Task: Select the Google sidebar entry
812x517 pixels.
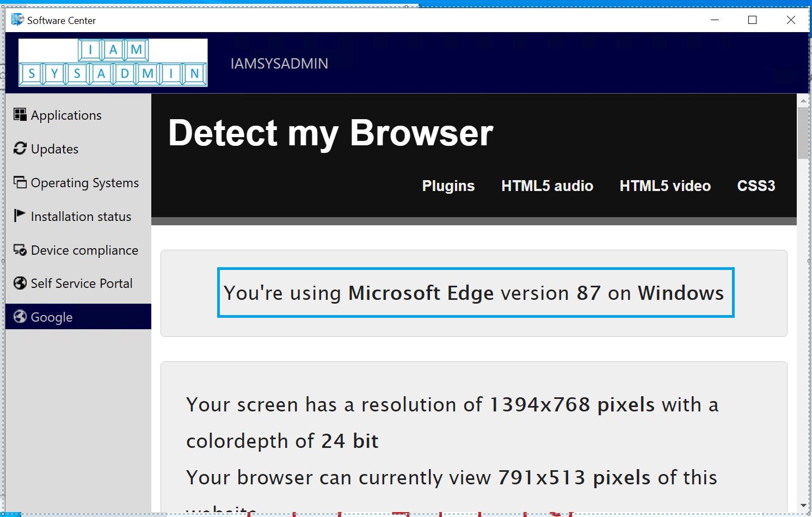Action: (78, 317)
